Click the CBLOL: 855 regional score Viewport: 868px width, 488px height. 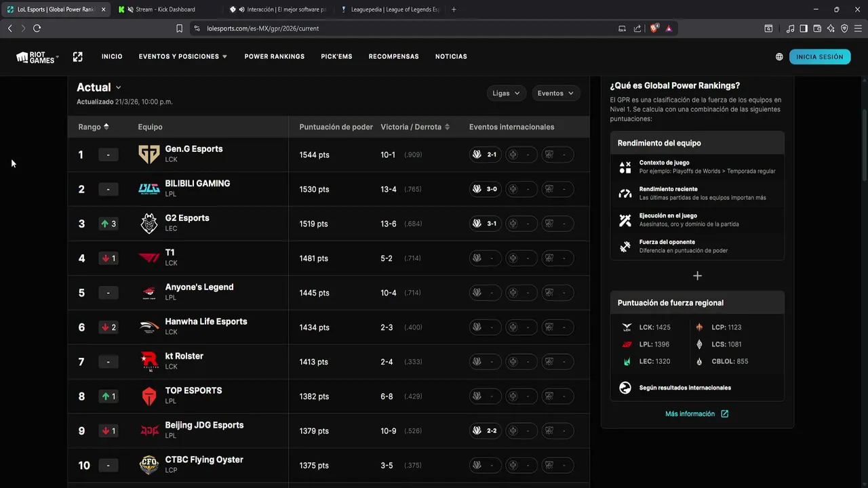722,362
